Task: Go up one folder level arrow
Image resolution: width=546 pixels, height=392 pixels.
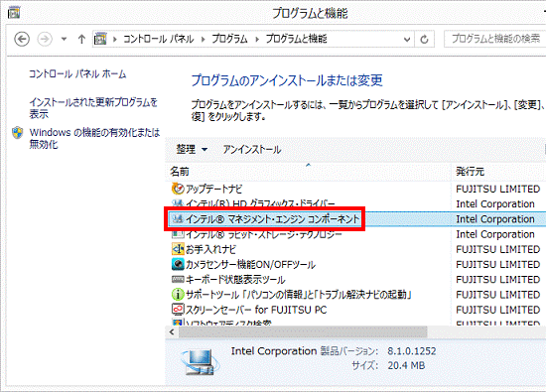Action: point(81,39)
